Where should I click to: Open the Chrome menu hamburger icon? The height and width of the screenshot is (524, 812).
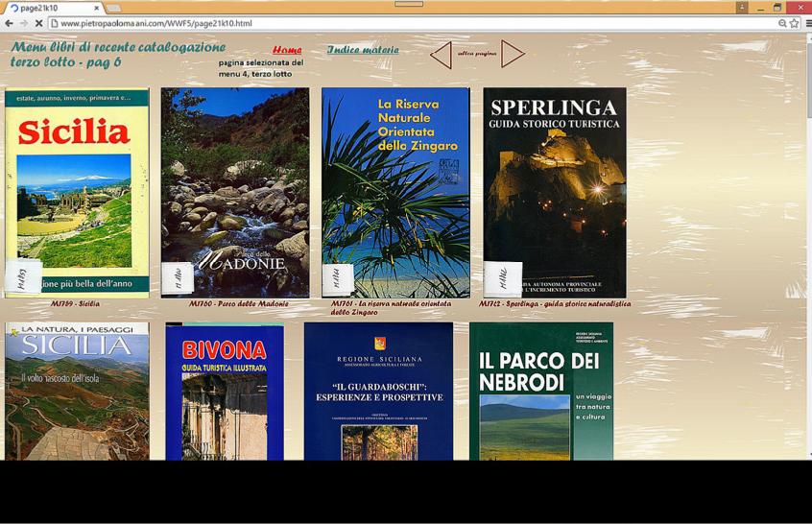point(808,23)
